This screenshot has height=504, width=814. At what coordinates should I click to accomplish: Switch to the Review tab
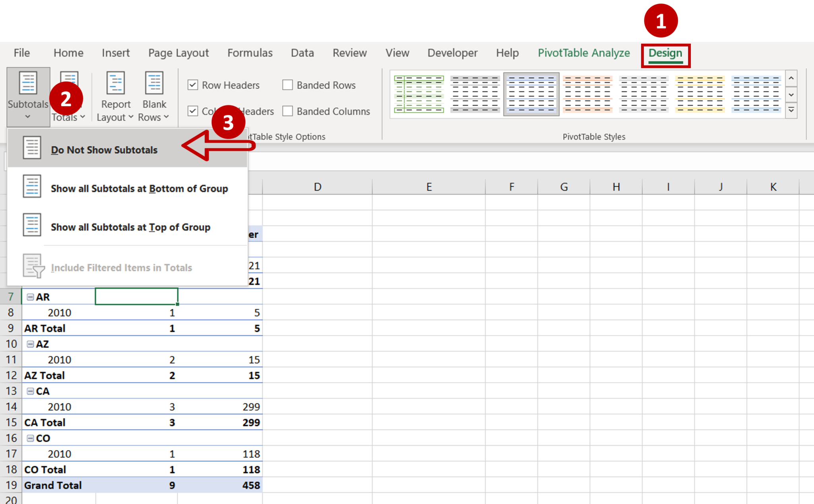(x=350, y=53)
